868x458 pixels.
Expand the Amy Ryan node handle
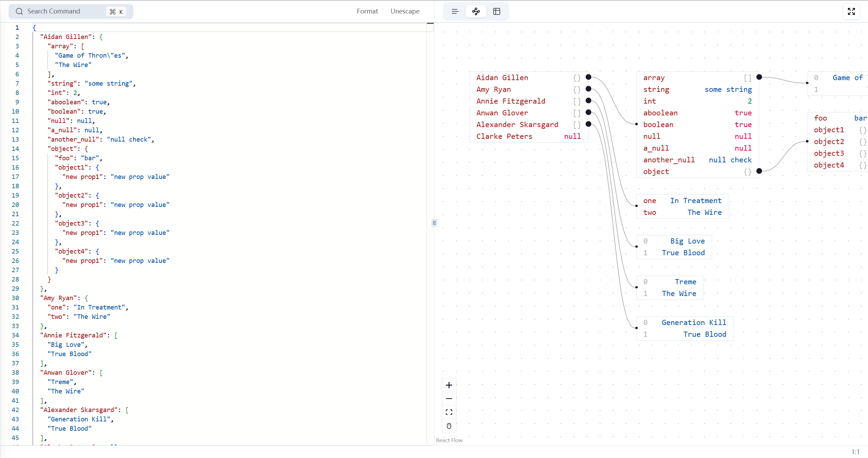pos(588,89)
